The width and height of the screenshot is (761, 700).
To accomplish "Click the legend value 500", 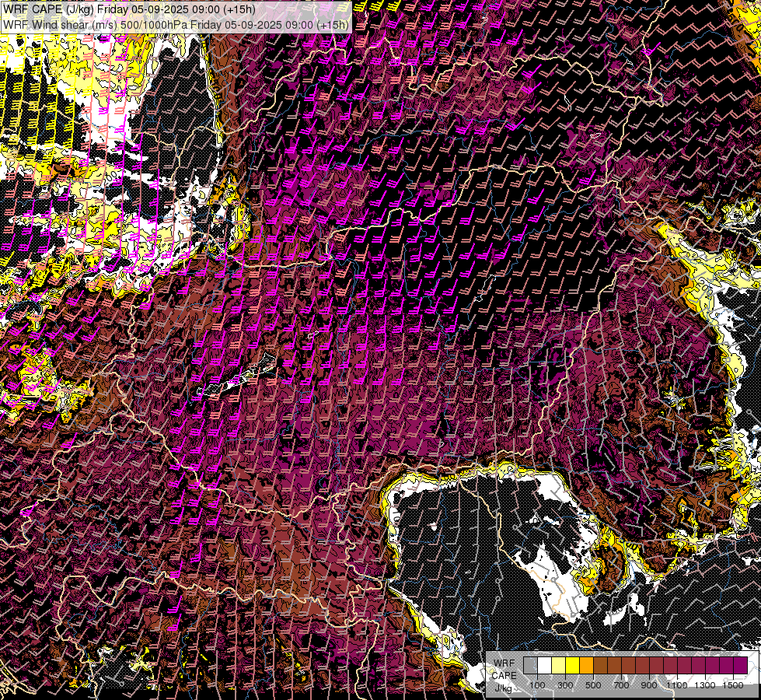I will click(x=593, y=685).
